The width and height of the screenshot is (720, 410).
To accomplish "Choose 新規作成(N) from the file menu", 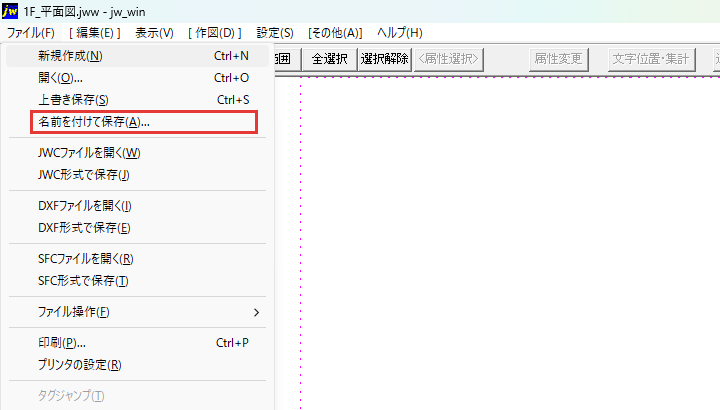I will 137,56.
